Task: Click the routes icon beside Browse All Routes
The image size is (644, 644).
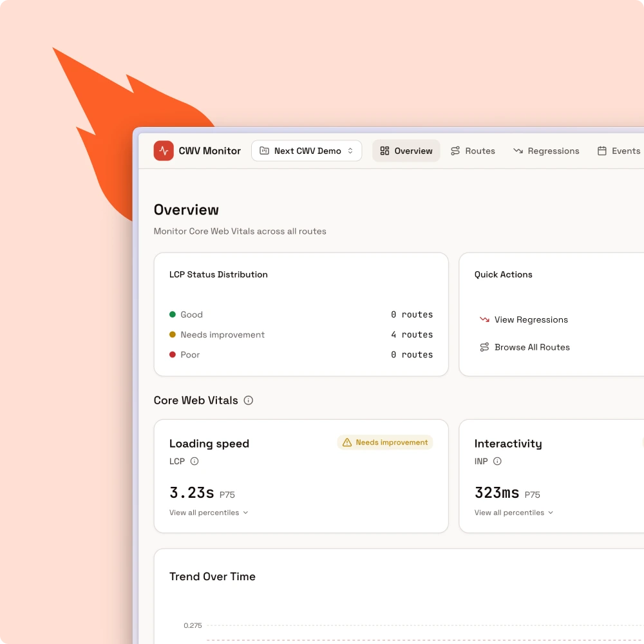Action: click(484, 347)
